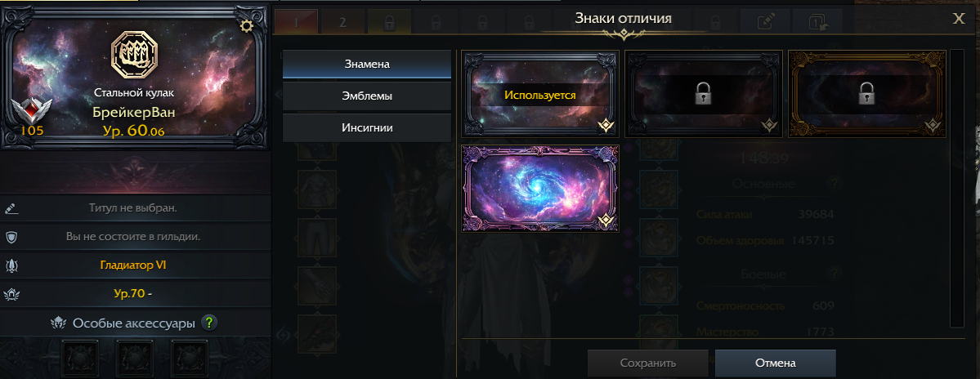Click the locked dark-framed banner

pos(703,94)
